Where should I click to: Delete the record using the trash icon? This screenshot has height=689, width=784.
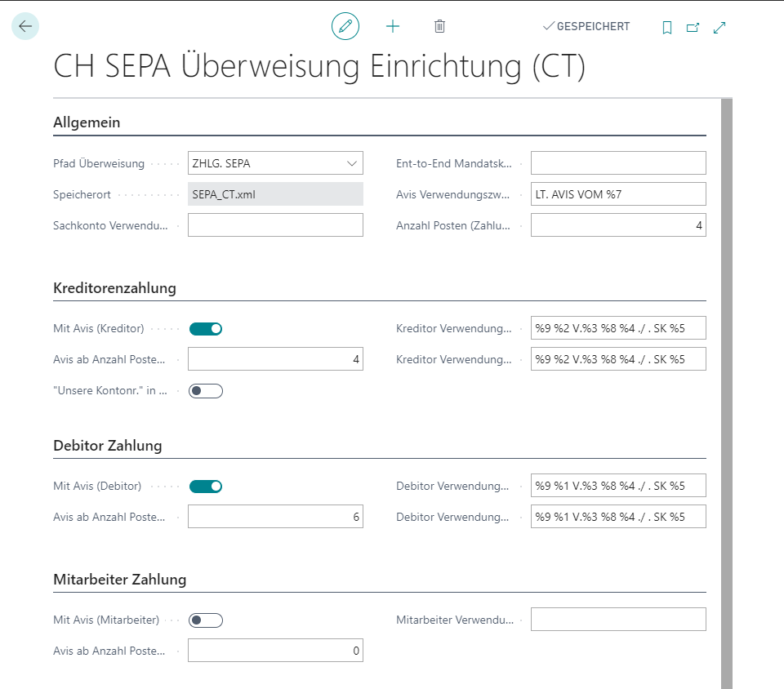click(x=439, y=25)
